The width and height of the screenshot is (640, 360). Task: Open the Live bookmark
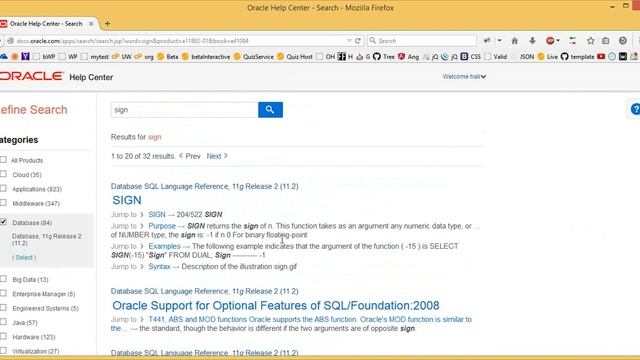(548, 57)
